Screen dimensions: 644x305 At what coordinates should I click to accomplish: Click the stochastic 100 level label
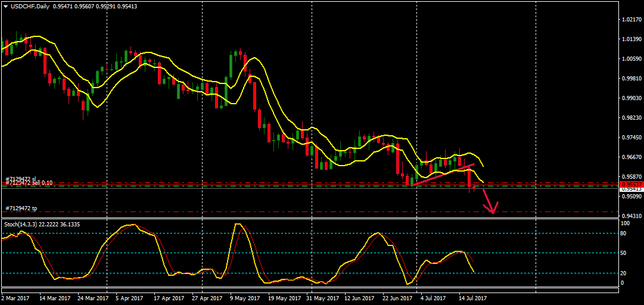[626, 223]
